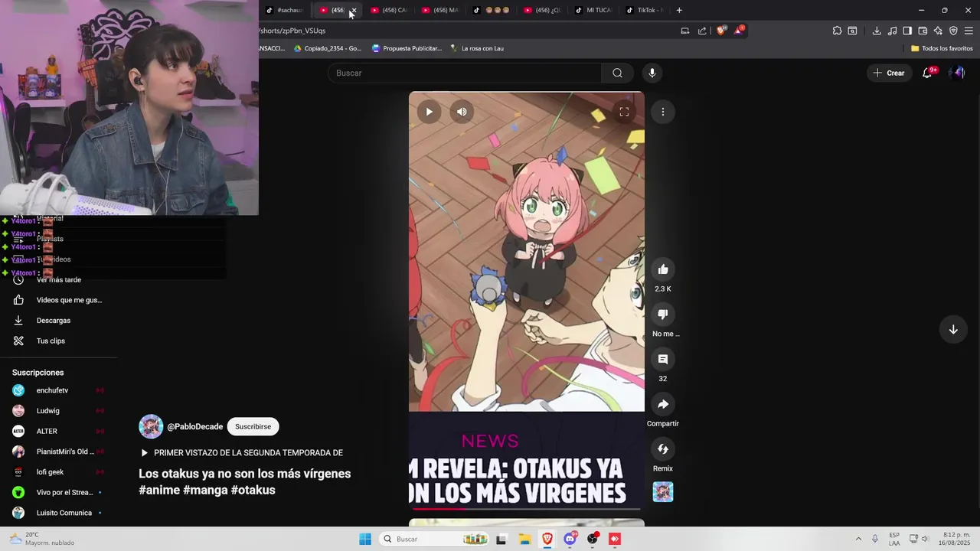
Task: Open the Copiado_2354 Google Drive bookmark
Action: point(328,48)
